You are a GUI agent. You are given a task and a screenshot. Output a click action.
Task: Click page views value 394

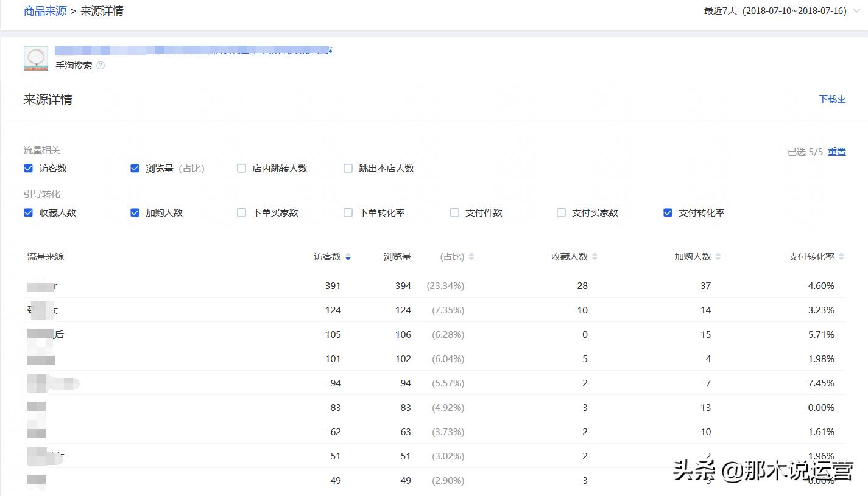tap(403, 286)
